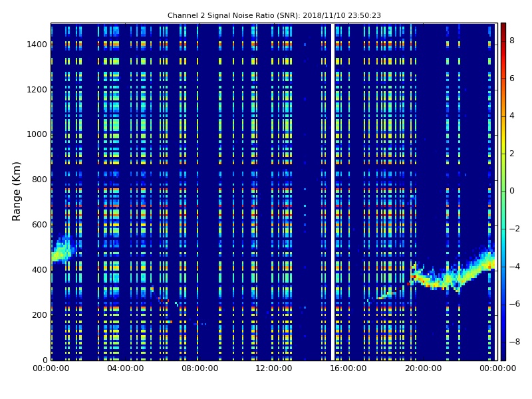Click the colorbar tick label −4
Screen dimensions: 532x399
click(x=514, y=267)
